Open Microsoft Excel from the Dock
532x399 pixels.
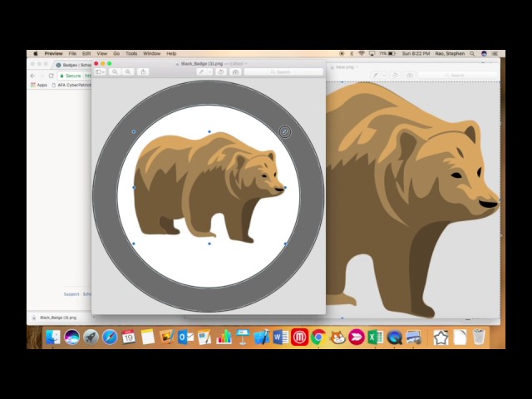click(376, 337)
